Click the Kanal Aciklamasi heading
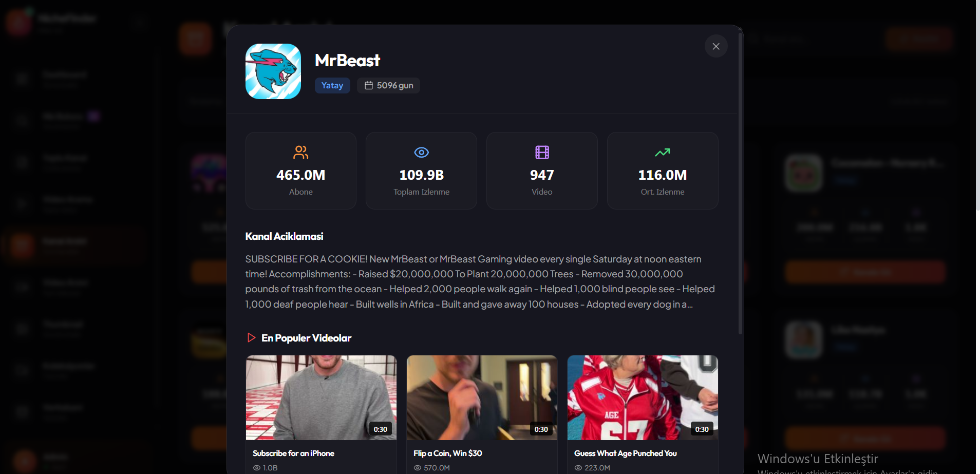 click(x=284, y=236)
